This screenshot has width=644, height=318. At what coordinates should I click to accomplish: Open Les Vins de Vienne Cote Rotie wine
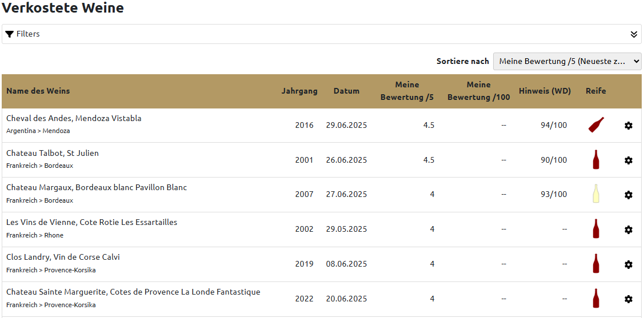tap(91, 223)
